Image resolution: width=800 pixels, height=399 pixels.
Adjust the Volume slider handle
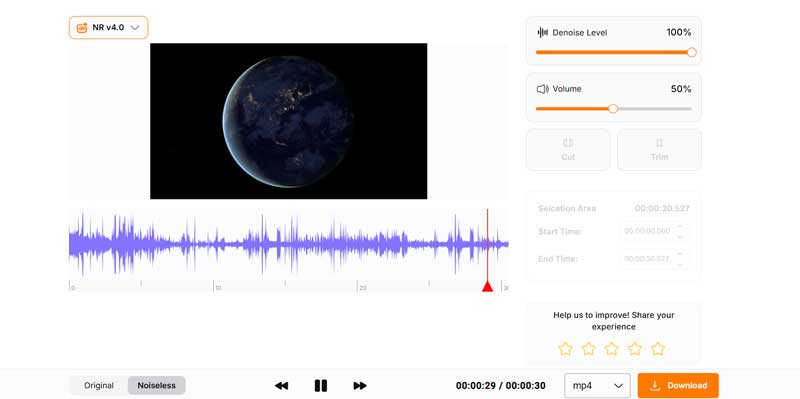[613, 109]
